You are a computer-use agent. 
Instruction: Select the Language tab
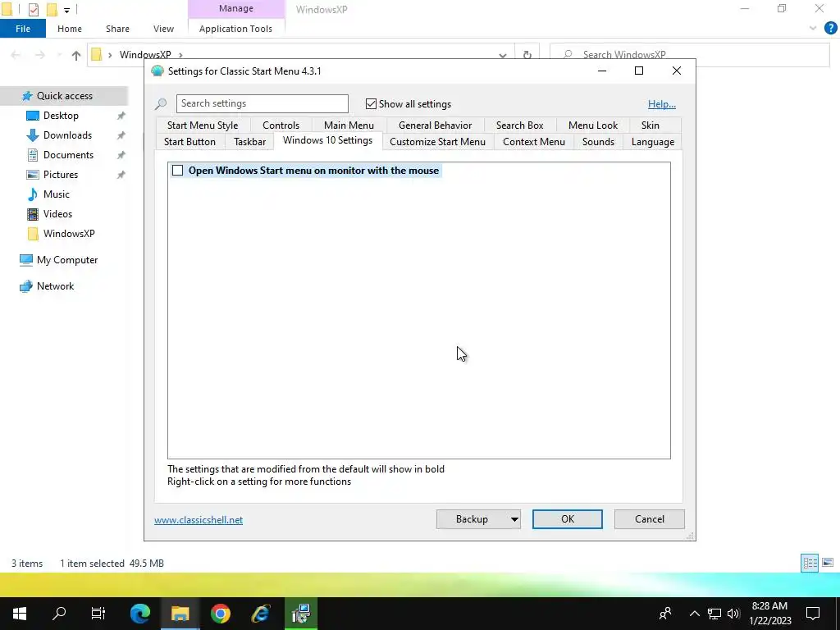pos(652,142)
